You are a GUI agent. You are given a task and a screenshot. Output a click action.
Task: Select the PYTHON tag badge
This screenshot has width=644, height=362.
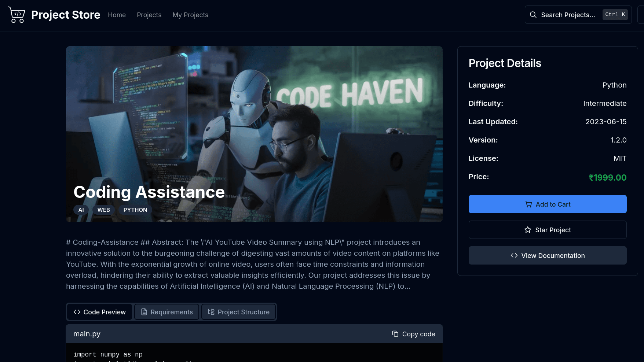click(135, 210)
